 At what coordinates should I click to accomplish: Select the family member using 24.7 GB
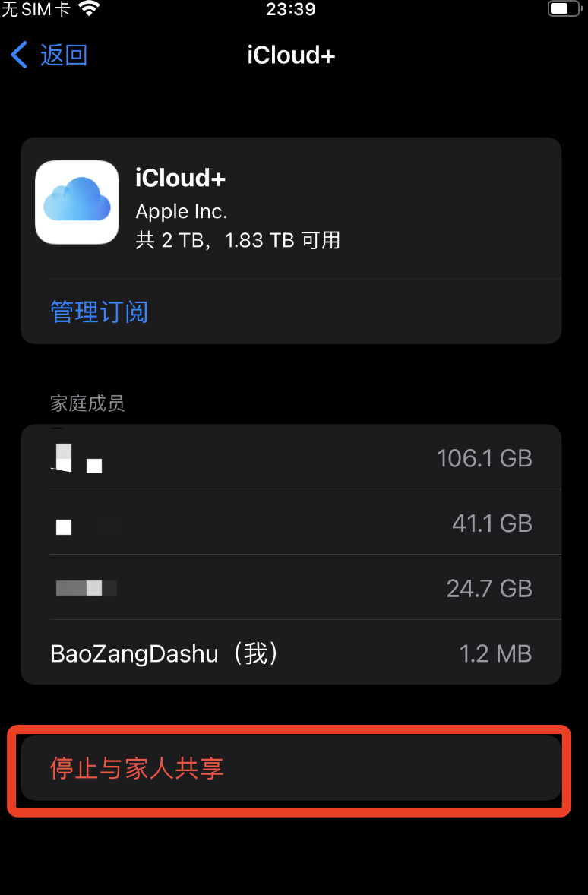click(291, 588)
